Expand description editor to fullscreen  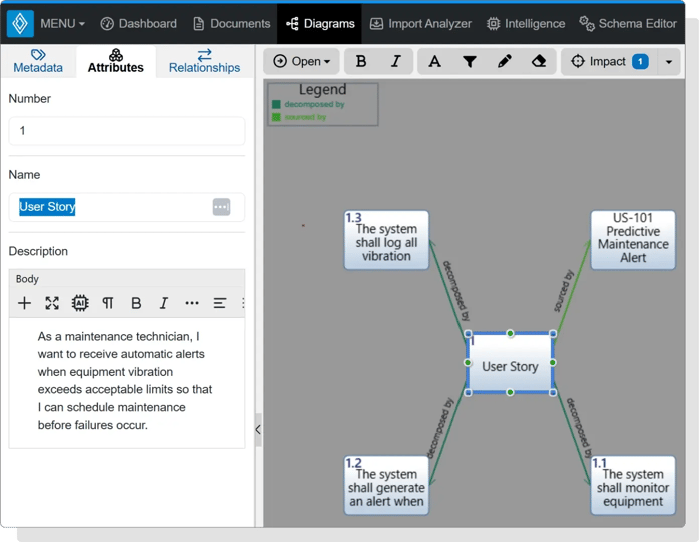(52, 303)
